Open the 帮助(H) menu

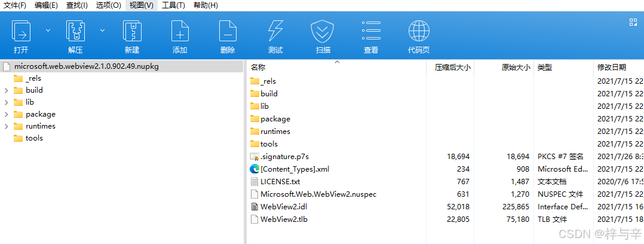click(206, 5)
